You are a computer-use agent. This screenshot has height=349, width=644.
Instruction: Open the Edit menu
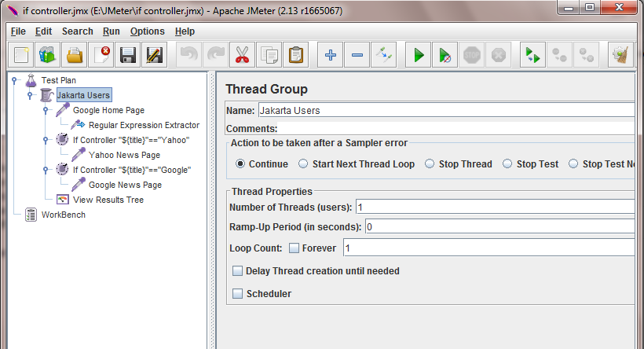(43, 31)
